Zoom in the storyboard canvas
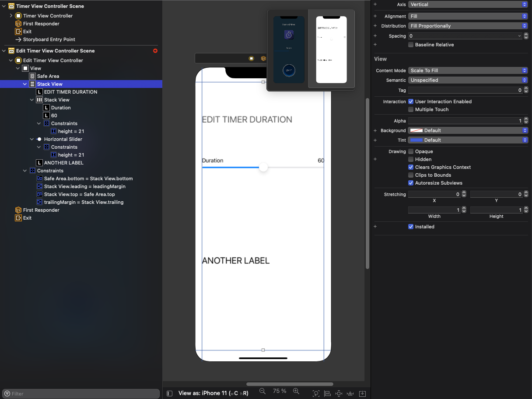532x399 pixels. click(x=296, y=391)
